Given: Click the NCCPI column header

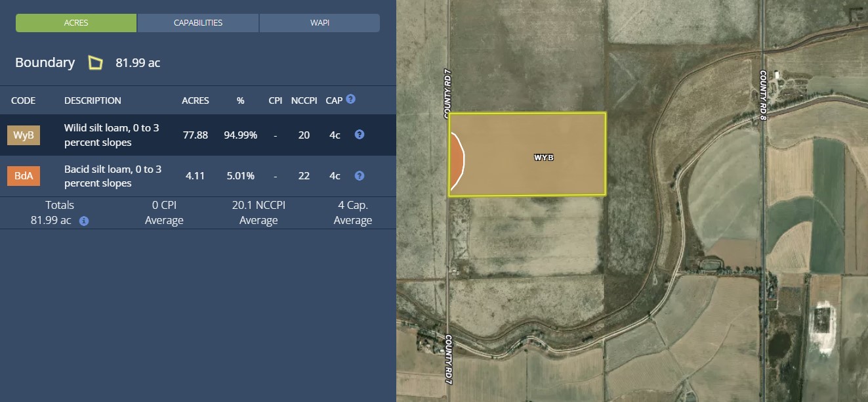Looking at the screenshot, I should (304, 100).
